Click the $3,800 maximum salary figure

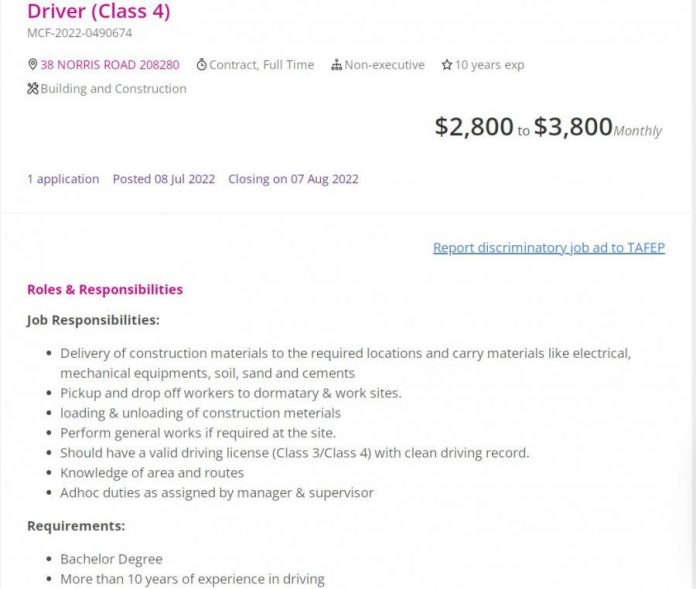[573, 126]
